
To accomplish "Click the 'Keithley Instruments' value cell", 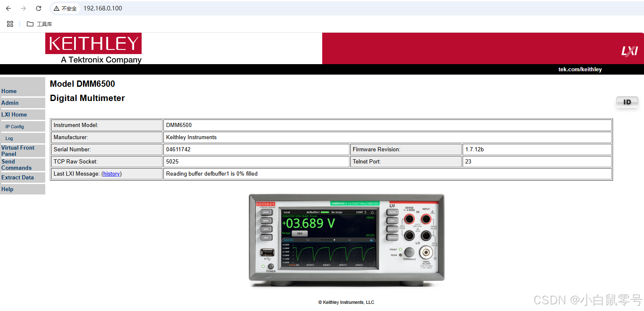I will 388,137.
